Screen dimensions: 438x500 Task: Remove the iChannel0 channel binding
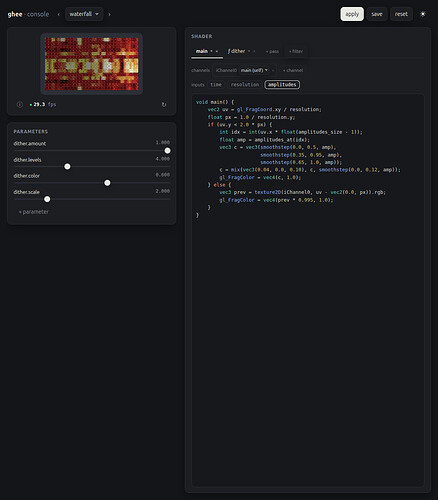coord(273,70)
